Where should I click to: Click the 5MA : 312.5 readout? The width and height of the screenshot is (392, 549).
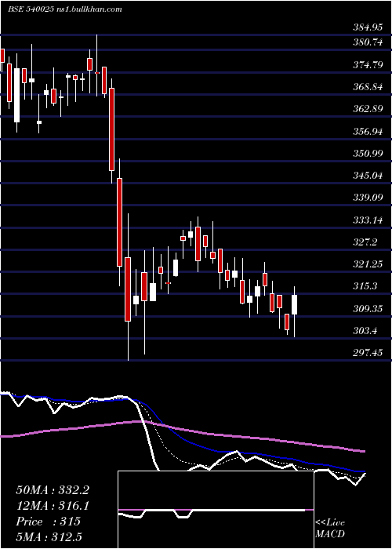point(49,537)
